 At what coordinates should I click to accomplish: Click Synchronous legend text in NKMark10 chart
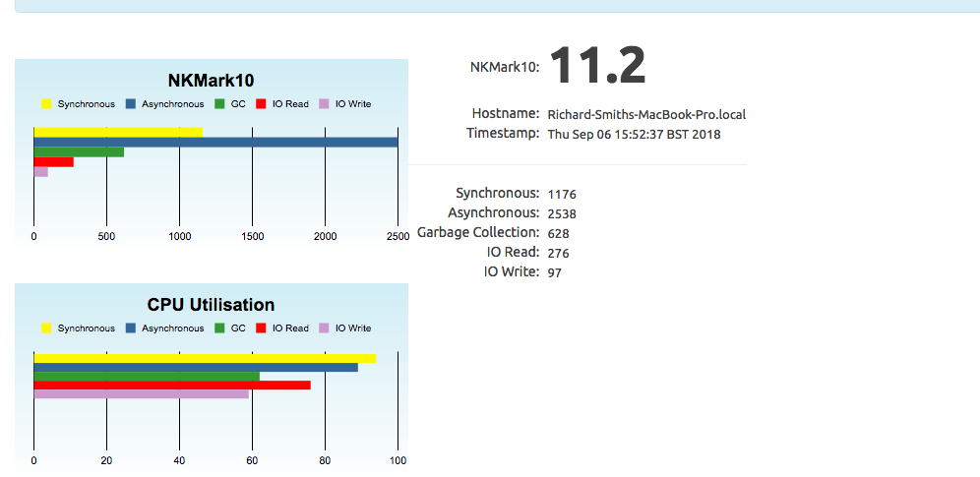pyautogui.click(x=87, y=104)
